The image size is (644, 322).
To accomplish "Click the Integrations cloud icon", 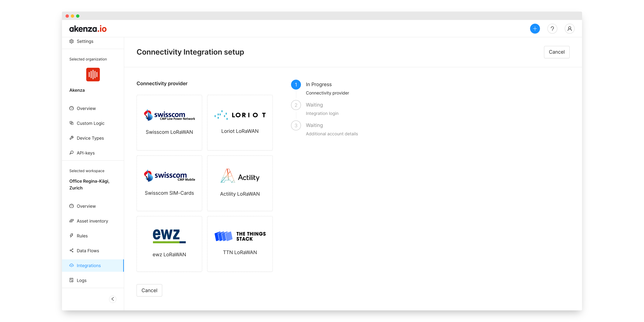I will (x=72, y=265).
